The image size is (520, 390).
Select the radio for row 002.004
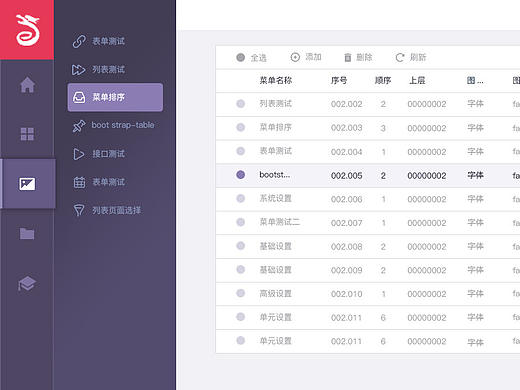click(x=240, y=151)
